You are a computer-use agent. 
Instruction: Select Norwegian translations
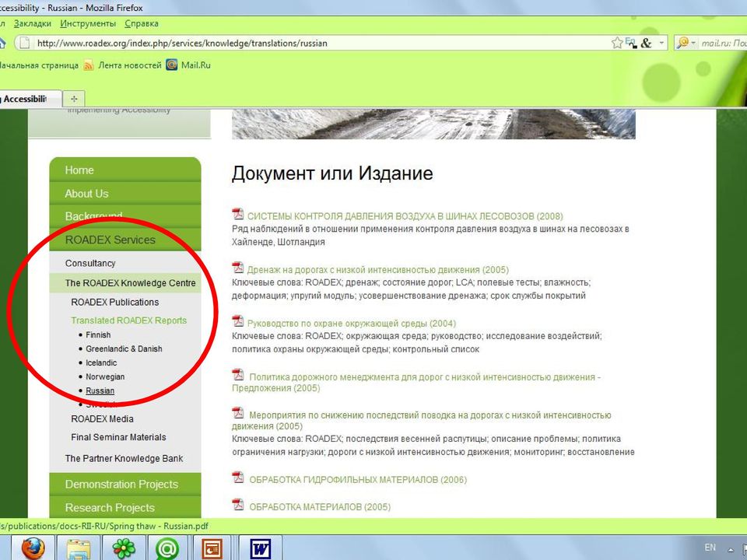click(105, 376)
